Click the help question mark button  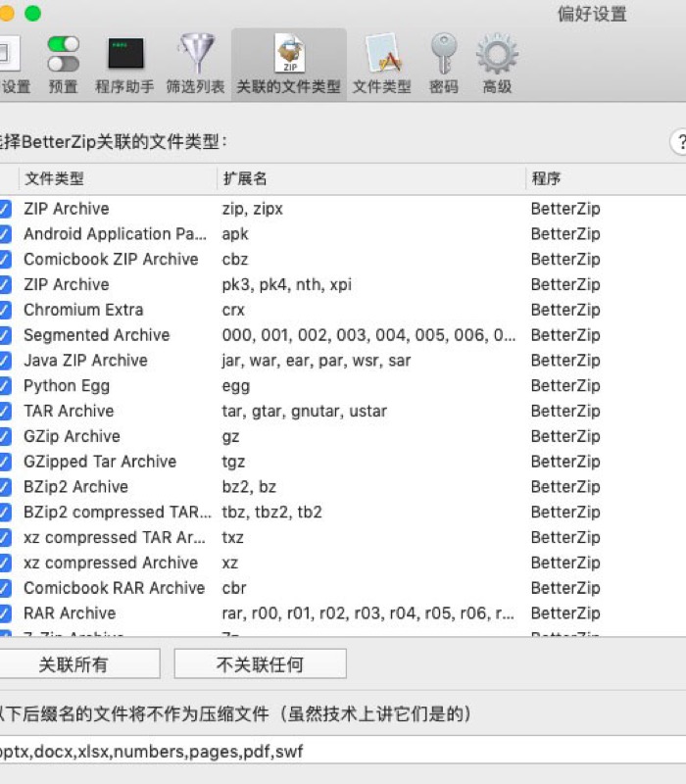pos(678,142)
